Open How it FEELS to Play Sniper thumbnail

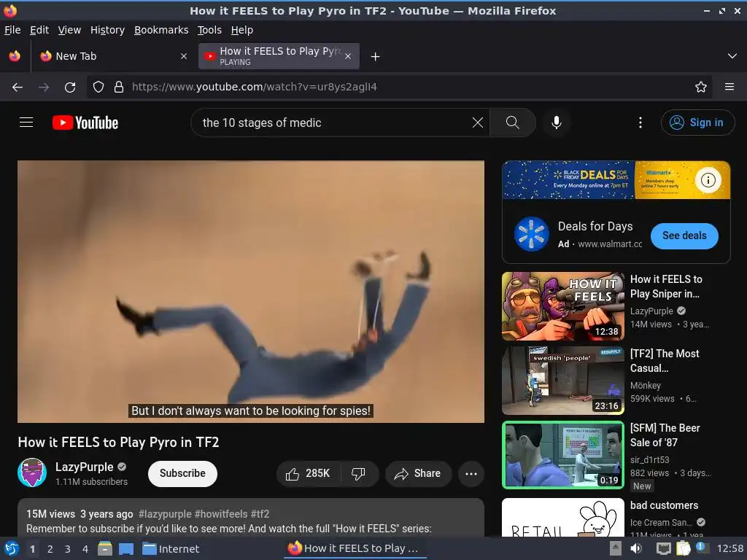pos(562,306)
